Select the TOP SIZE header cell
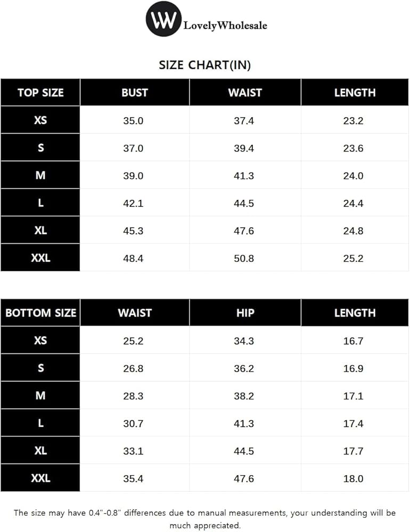The height and width of the screenshot is (532, 410). 40,93
